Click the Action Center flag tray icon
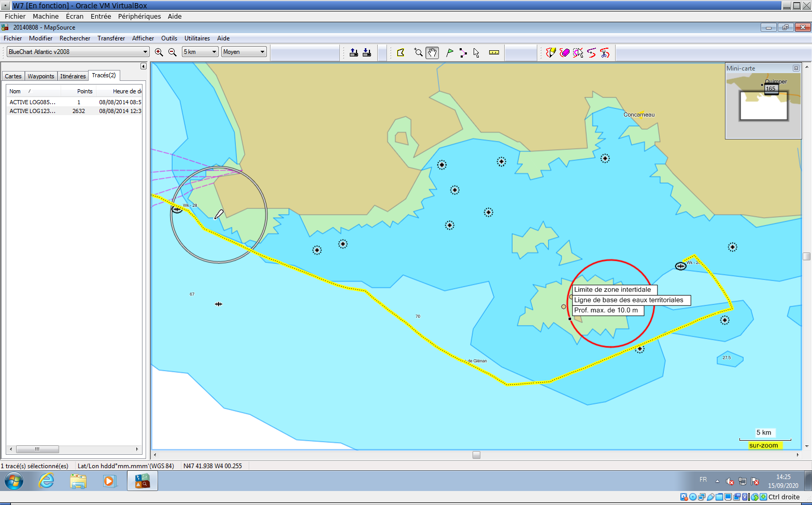This screenshot has width=812, height=505. 755,481
